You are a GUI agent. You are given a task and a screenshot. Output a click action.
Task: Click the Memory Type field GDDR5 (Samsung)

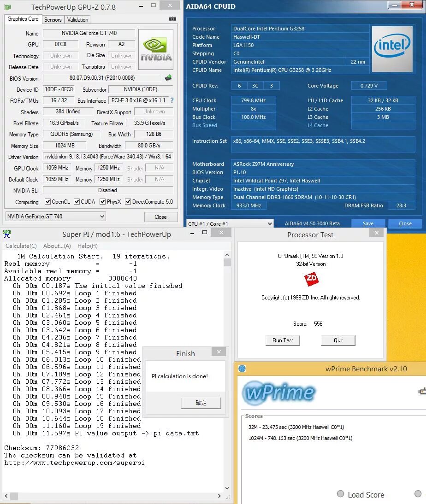[x=71, y=134]
